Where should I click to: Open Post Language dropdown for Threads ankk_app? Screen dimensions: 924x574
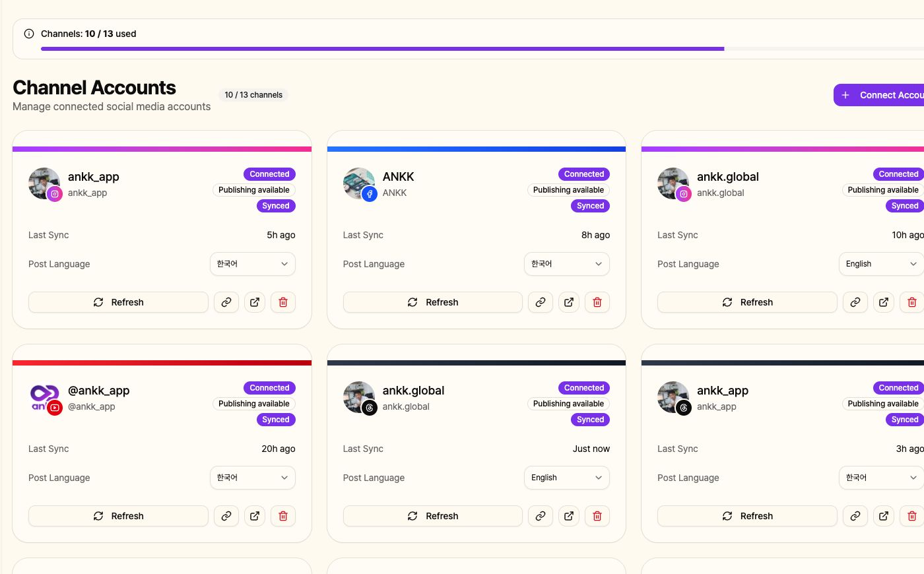click(x=882, y=478)
